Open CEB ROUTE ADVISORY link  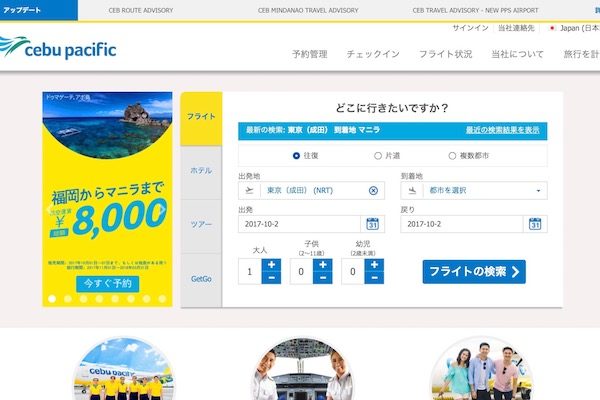[141, 10]
